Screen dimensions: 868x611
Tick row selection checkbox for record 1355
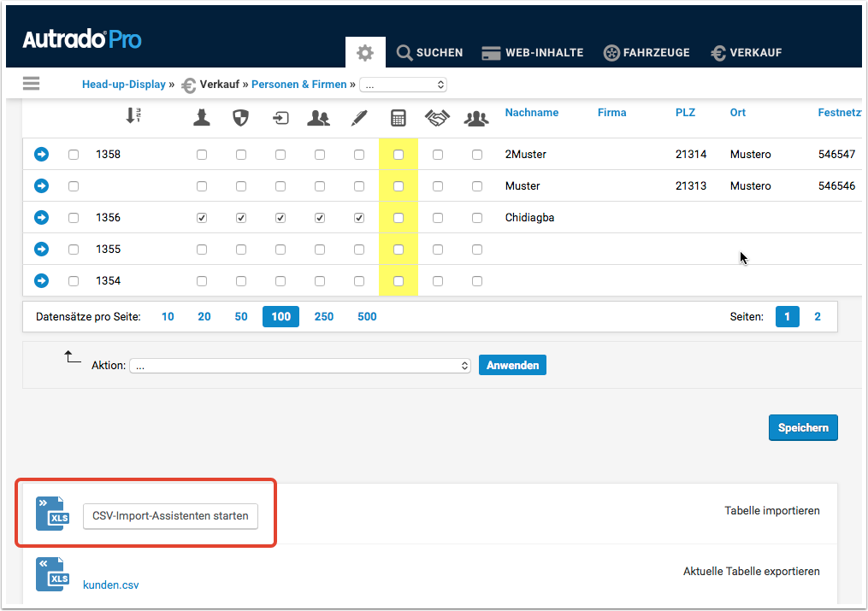point(74,250)
